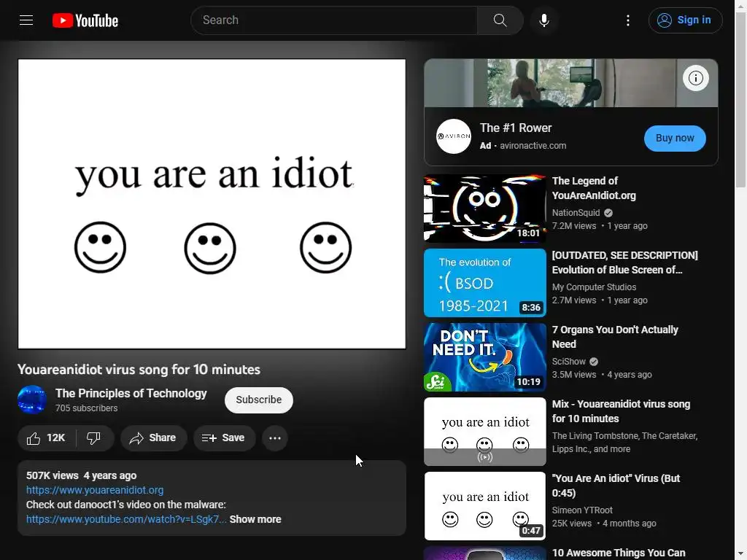The height and width of the screenshot is (560, 747).
Task: Open Evolution of Blue Screen thumbnail
Action: pyautogui.click(x=485, y=283)
